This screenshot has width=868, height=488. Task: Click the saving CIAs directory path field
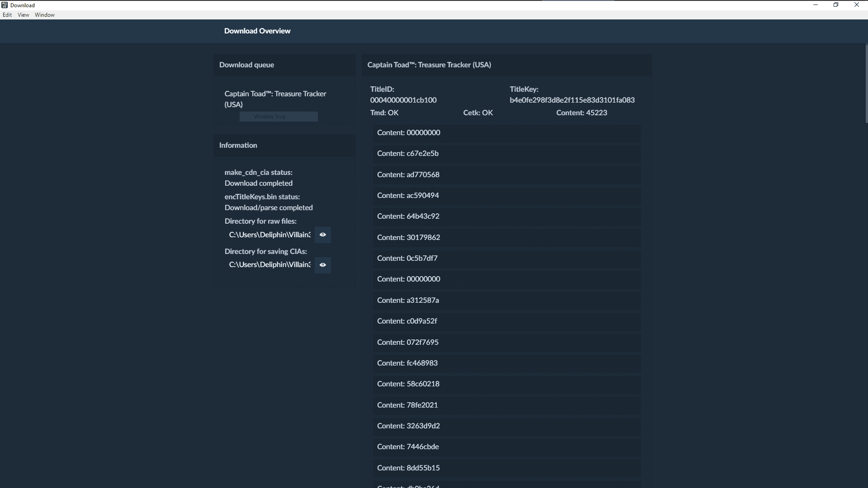[x=269, y=265]
